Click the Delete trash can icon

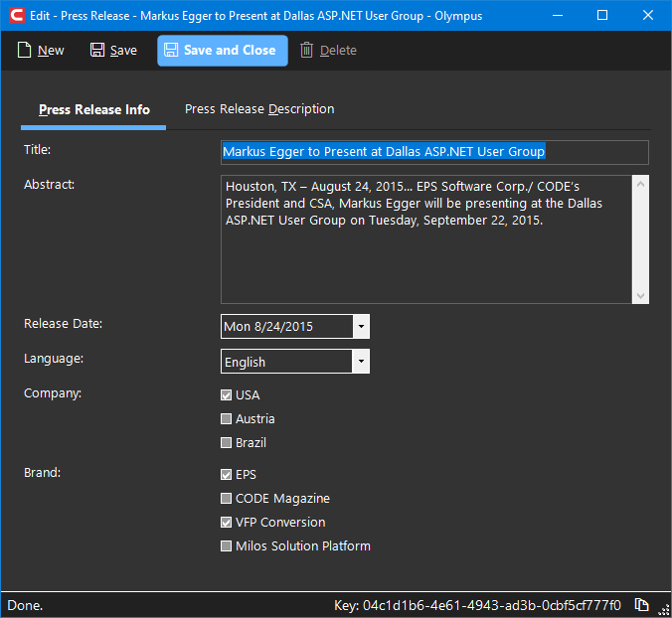pyautogui.click(x=306, y=50)
